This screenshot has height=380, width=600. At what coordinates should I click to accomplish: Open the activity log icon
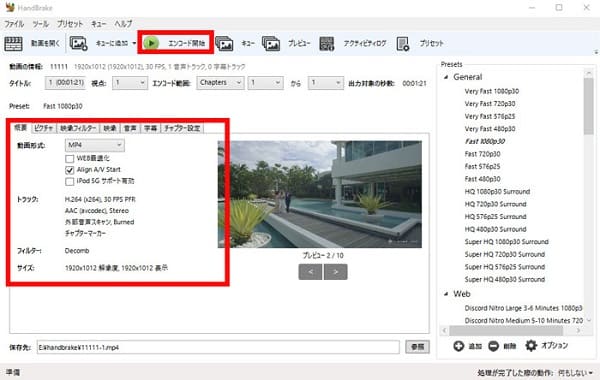click(326, 44)
